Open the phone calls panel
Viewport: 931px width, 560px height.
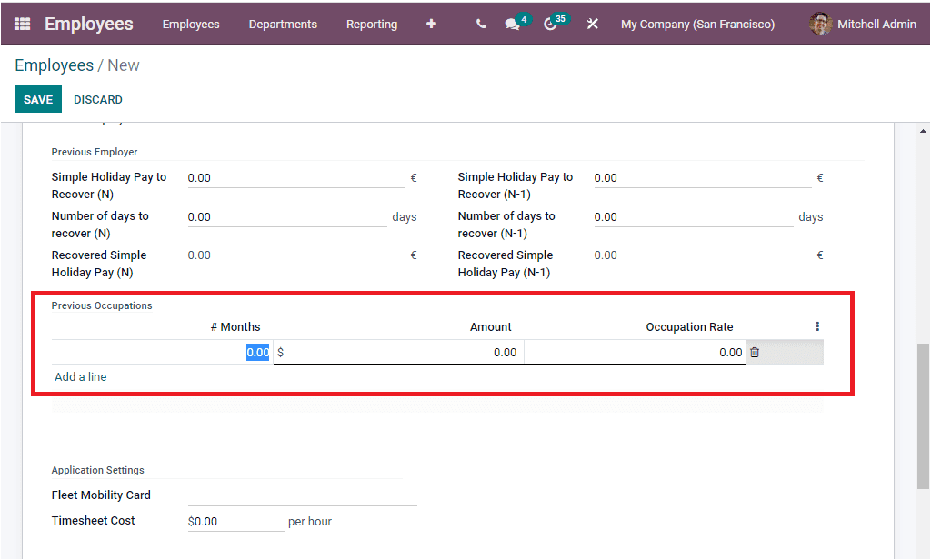coord(481,24)
